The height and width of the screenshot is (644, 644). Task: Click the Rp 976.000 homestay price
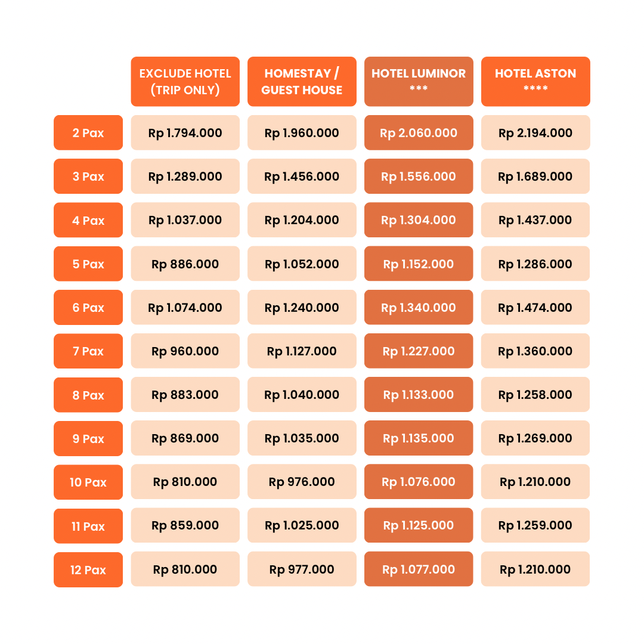click(x=302, y=482)
